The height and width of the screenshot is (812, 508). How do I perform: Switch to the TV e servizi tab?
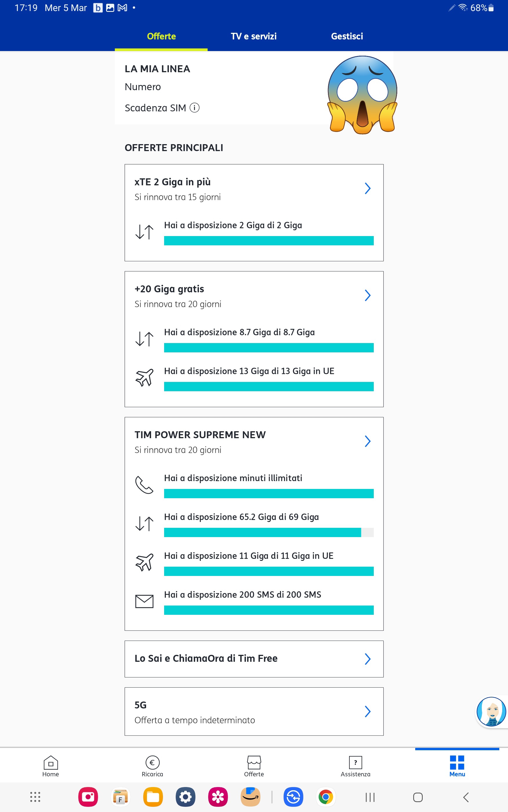(x=254, y=36)
